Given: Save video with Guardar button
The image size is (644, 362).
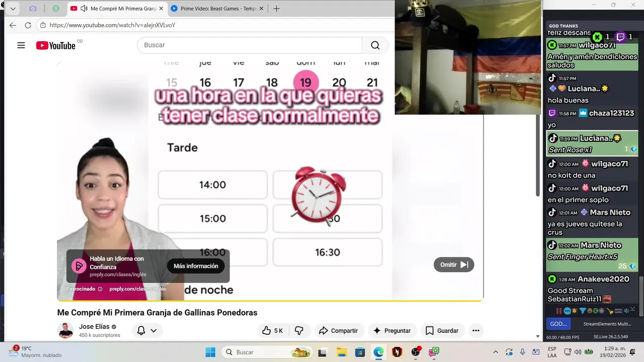Looking at the screenshot, I should [442, 330].
